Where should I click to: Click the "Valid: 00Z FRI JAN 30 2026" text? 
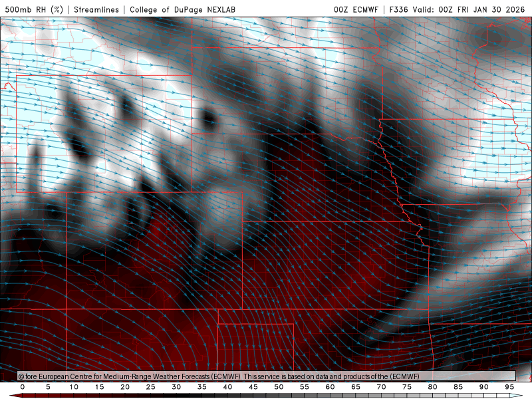469,9
